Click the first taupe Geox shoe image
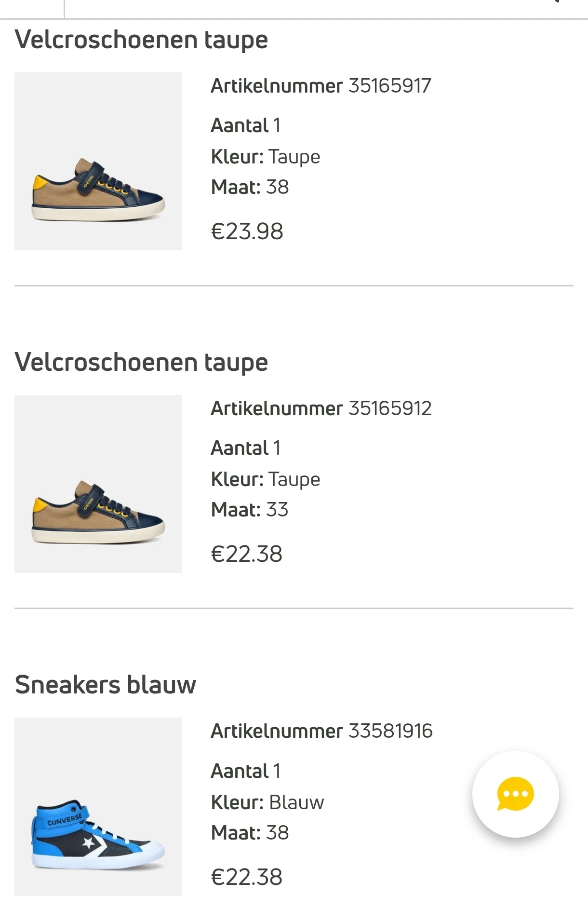 pos(98,162)
